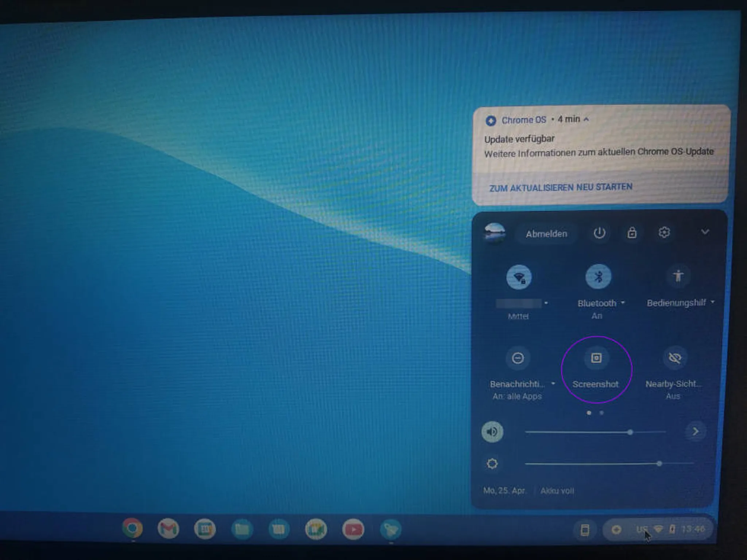Click the 'Mittel' Wi-Fi signal label

pyautogui.click(x=518, y=316)
